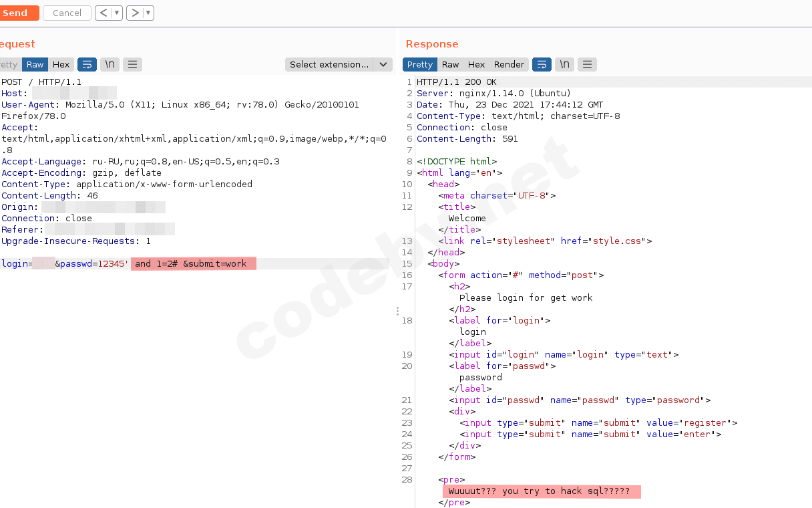Cancel the pending request

67,13
